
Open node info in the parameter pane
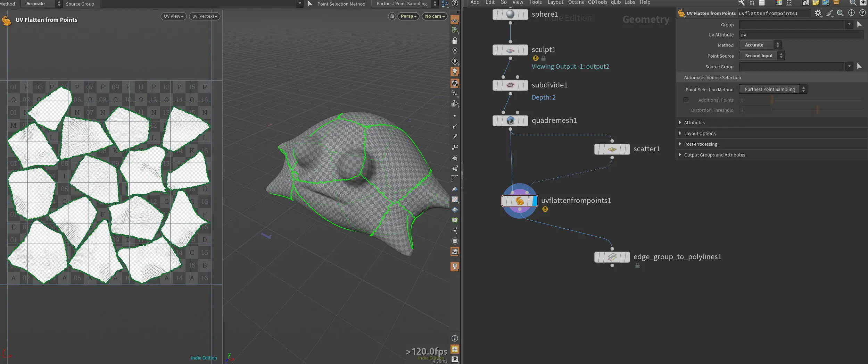click(851, 13)
